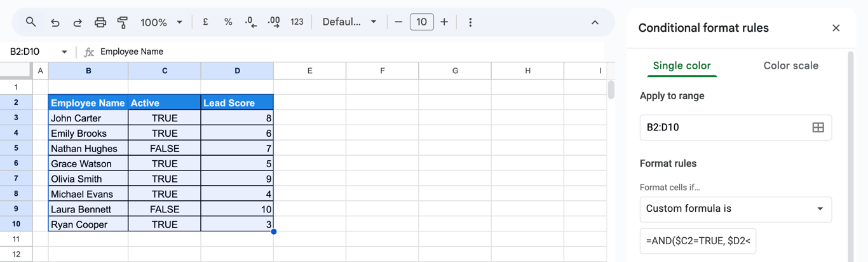Select column A header
Screen dimensions: 868x262
click(40, 71)
